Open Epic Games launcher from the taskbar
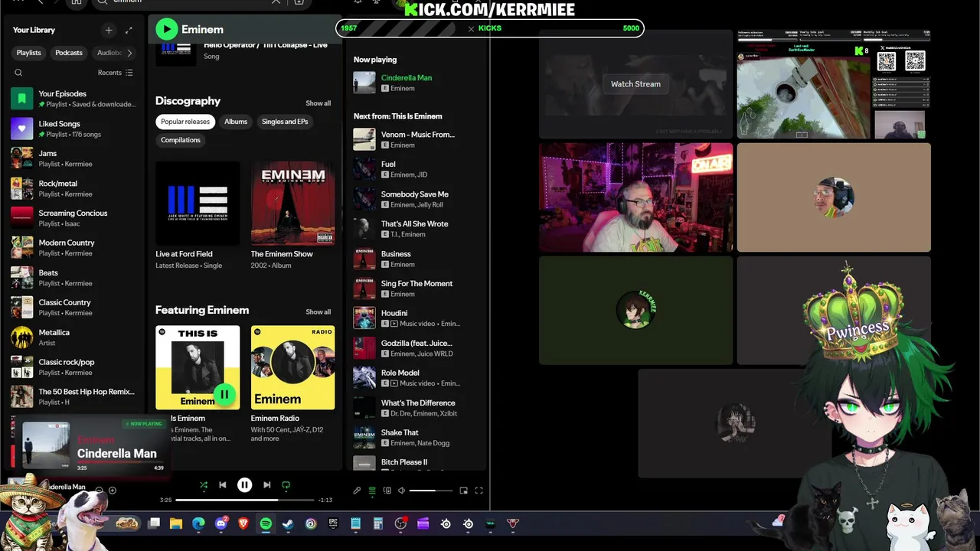 [x=333, y=523]
